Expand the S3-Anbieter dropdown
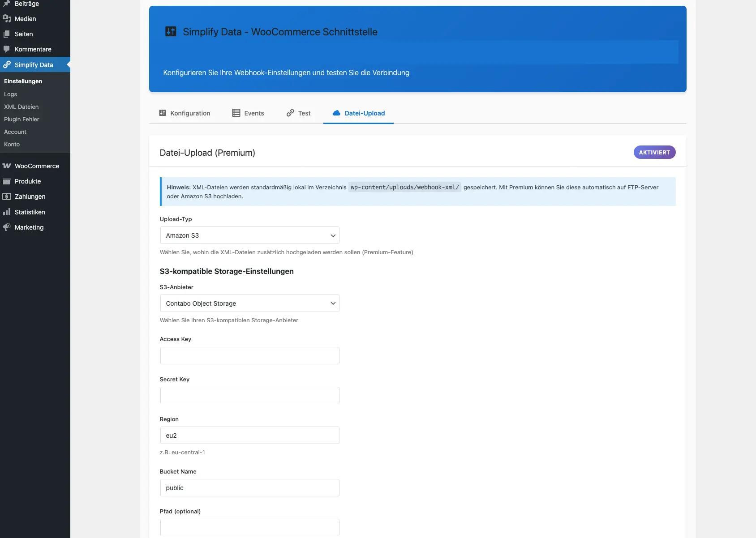The image size is (756, 538). click(x=249, y=303)
